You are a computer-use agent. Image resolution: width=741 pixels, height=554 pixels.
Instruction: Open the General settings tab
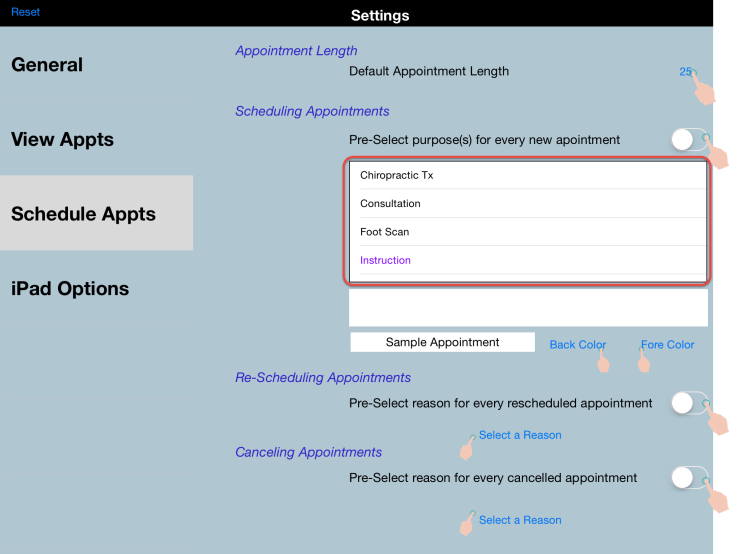47,65
